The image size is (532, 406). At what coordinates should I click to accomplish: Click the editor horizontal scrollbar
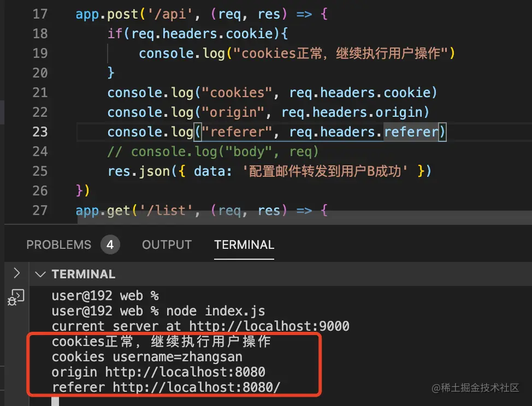(305, 218)
